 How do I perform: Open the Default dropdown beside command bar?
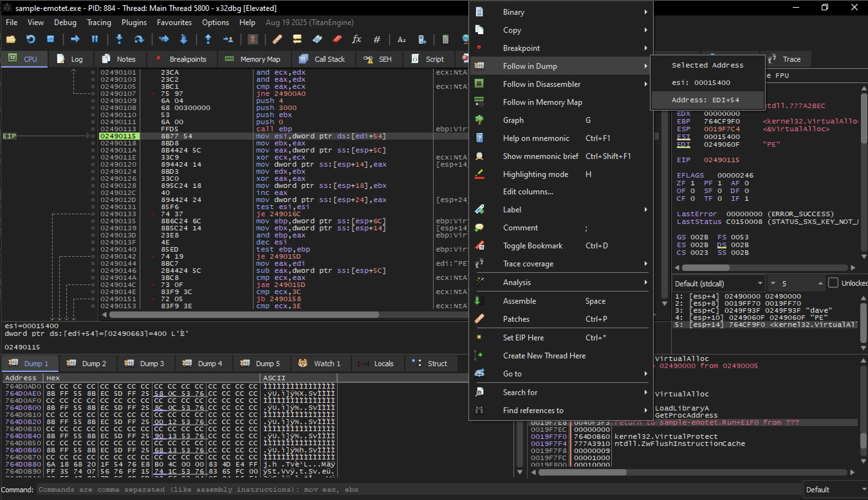[835, 489]
